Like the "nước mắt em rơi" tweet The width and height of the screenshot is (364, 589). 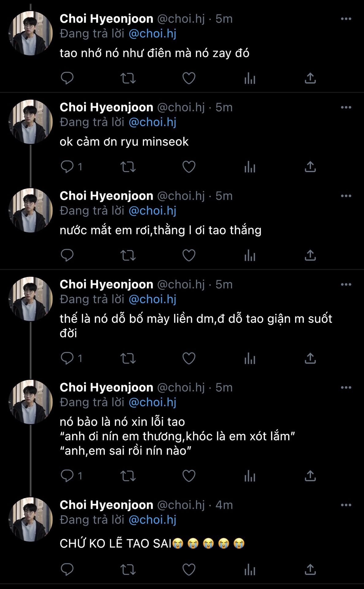[189, 255]
